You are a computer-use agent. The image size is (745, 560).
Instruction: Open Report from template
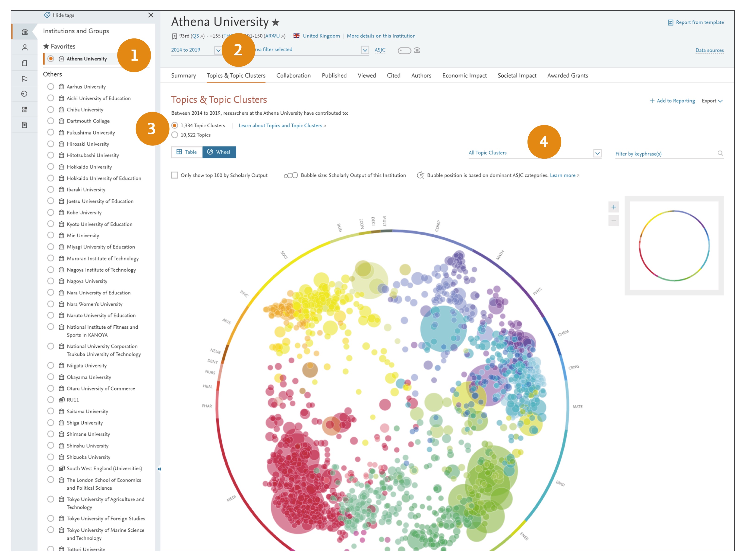tap(696, 22)
